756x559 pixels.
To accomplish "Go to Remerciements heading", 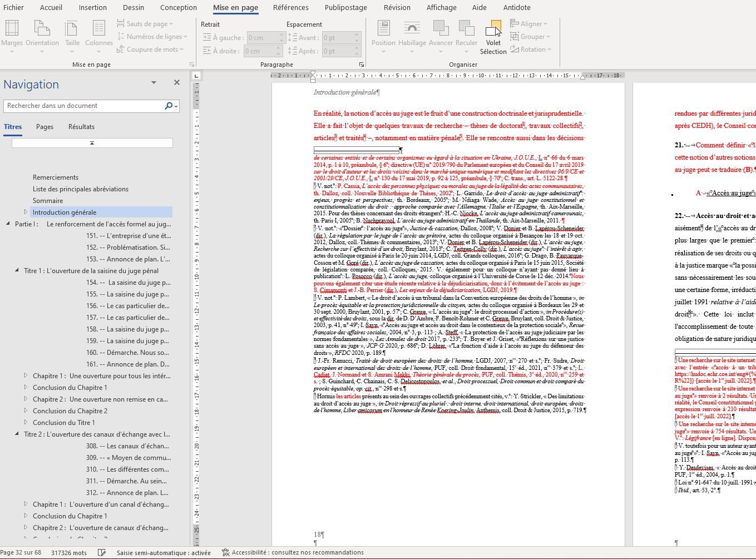I will (x=56, y=177).
